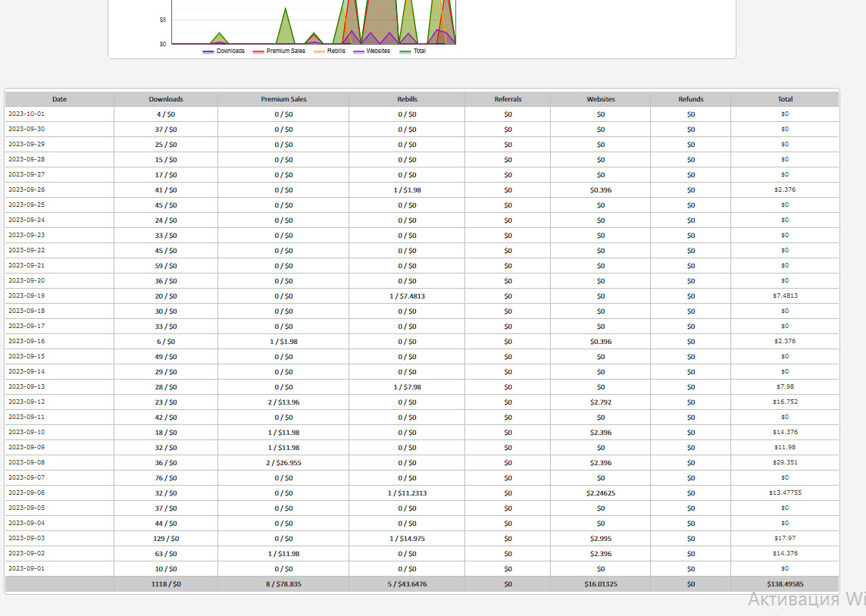Click the Websites legend entry in the chart
Screen dimensions: 866x616
[x=372, y=51]
